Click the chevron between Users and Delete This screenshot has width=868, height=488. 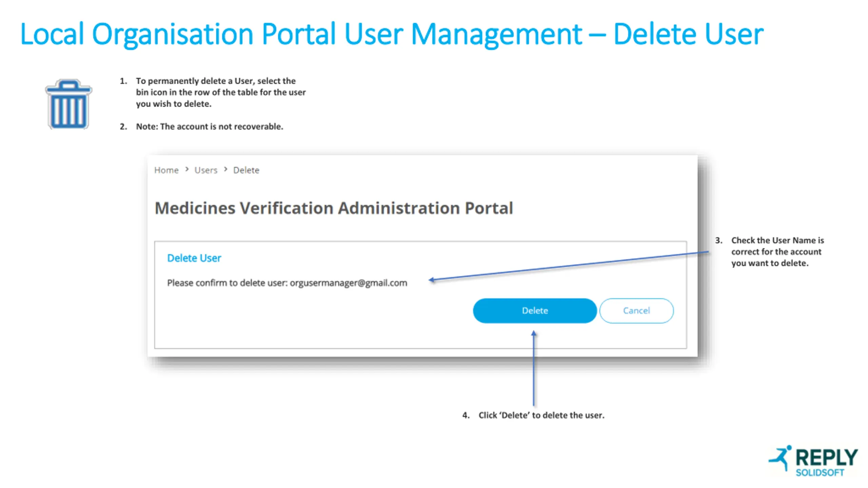pos(225,169)
